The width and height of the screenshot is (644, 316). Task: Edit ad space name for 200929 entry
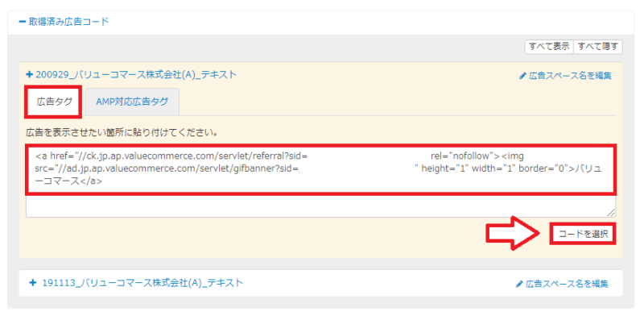(565, 76)
